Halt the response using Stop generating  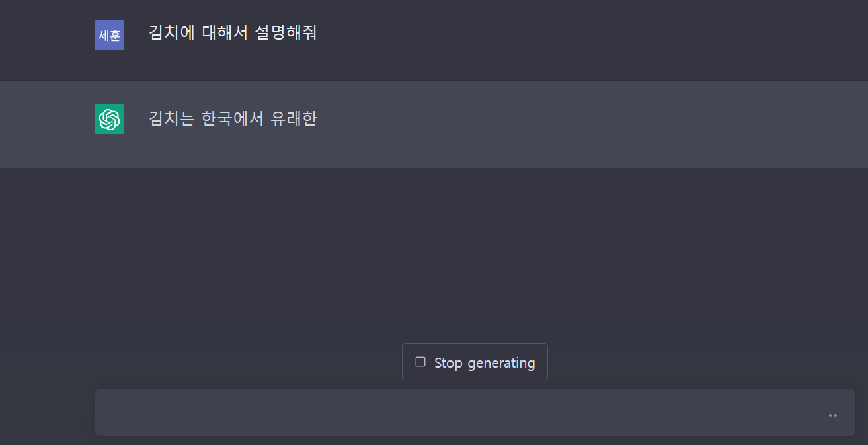point(475,362)
